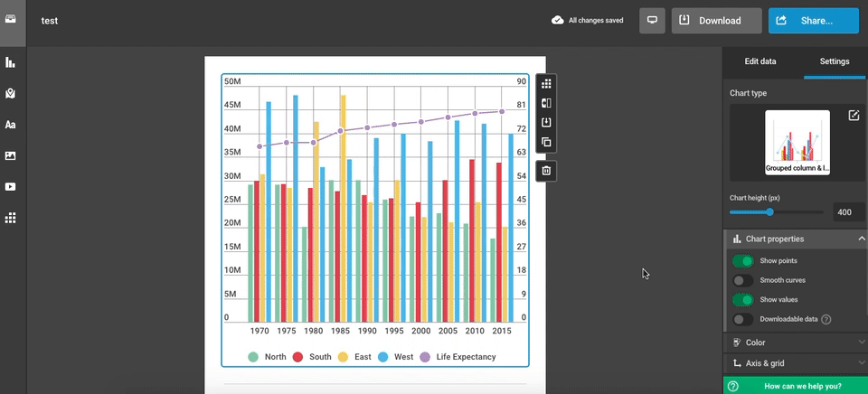
Task: Click the present mode monitor button
Action: point(652,21)
